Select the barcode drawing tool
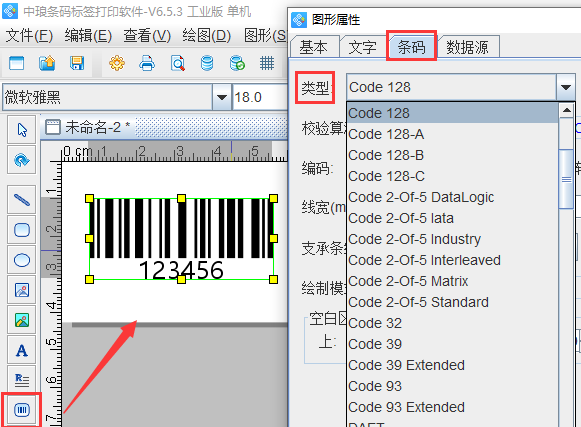Image resolution: width=581 pixels, height=427 pixels. pyautogui.click(x=22, y=410)
